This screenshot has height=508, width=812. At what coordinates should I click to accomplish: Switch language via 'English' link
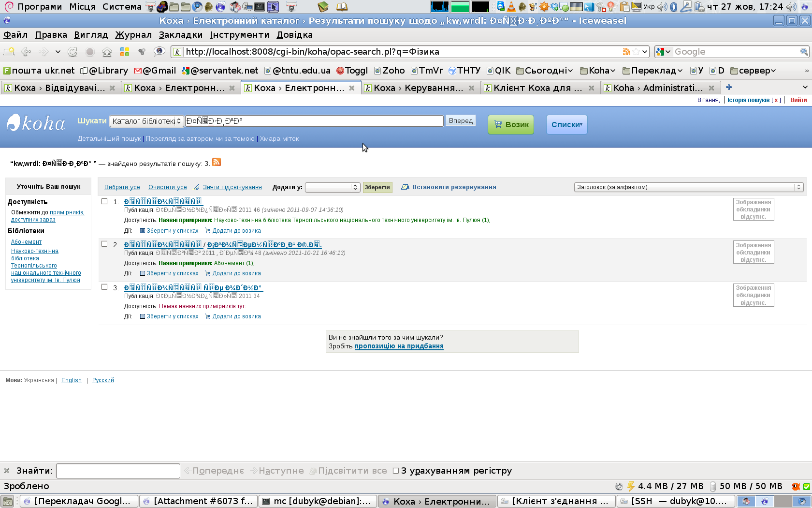click(x=72, y=380)
